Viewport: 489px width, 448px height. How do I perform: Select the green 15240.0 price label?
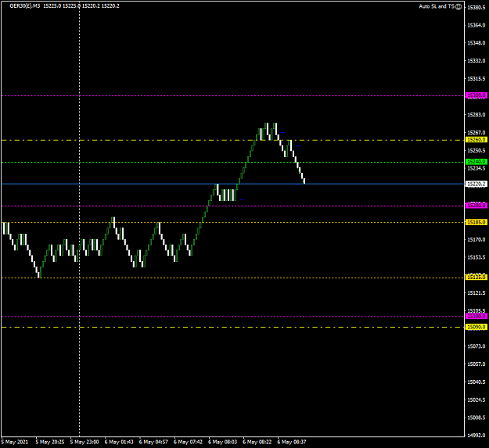click(x=476, y=162)
